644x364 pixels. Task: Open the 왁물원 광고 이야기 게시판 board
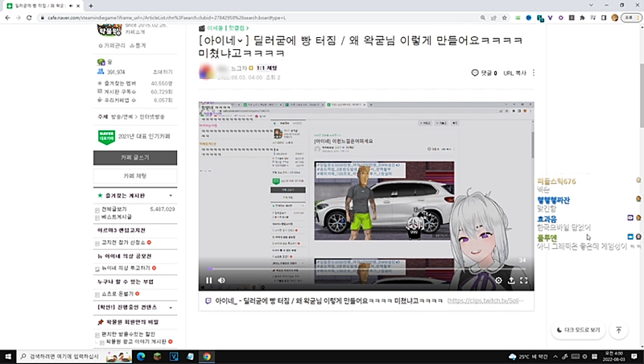[x=136, y=341]
